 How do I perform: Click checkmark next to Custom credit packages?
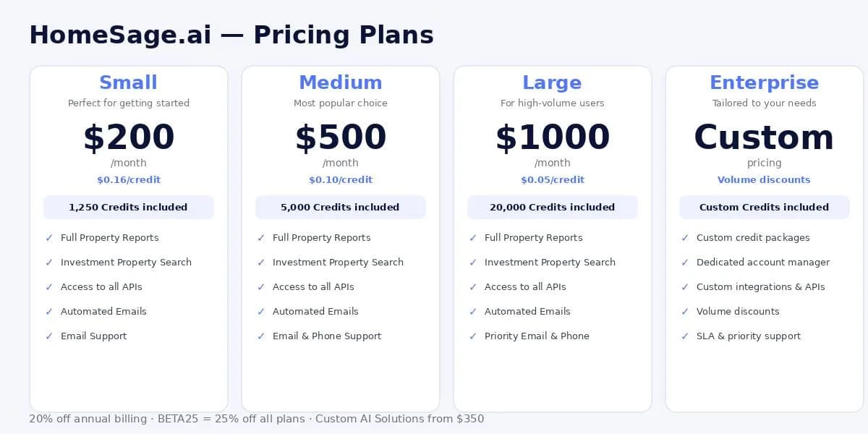(685, 238)
